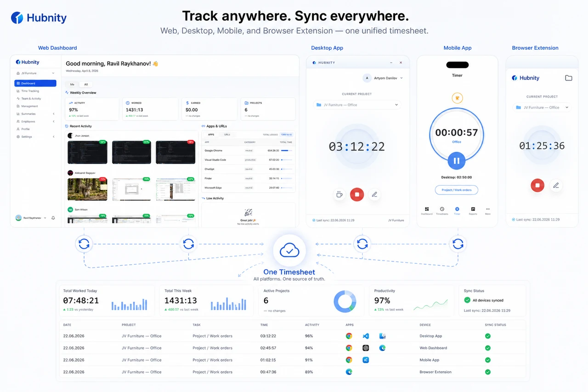Stop the Browser Extension timer

(x=537, y=185)
